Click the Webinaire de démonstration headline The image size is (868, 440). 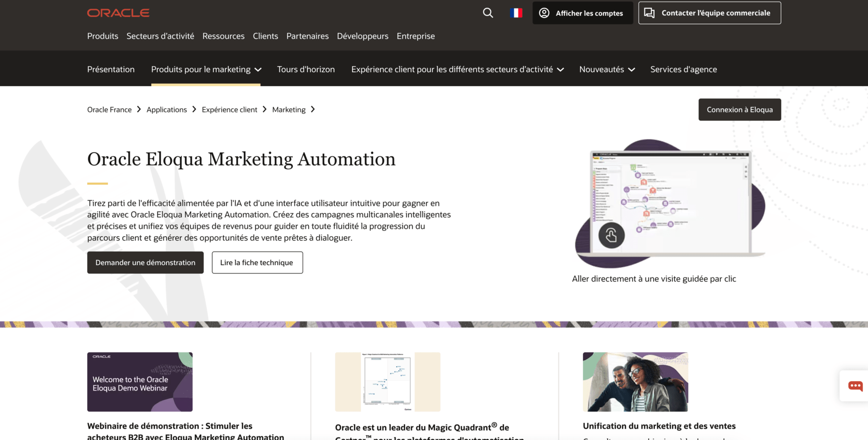185,431
